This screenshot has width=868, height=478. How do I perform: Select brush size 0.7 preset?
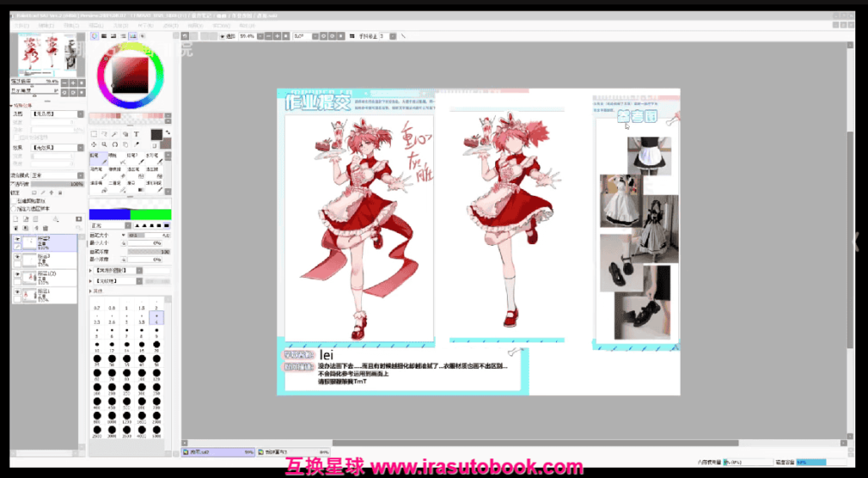(x=97, y=304)
